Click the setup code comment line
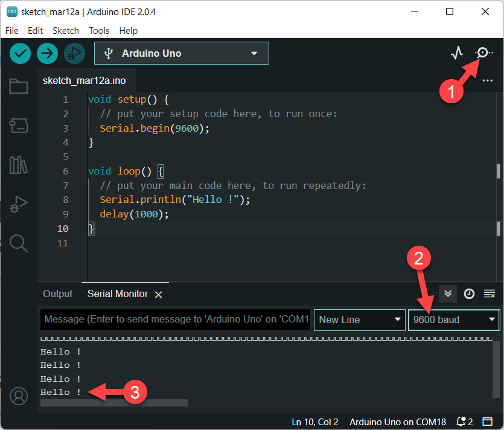Viewport: 504px width, 430px height. 219,114
